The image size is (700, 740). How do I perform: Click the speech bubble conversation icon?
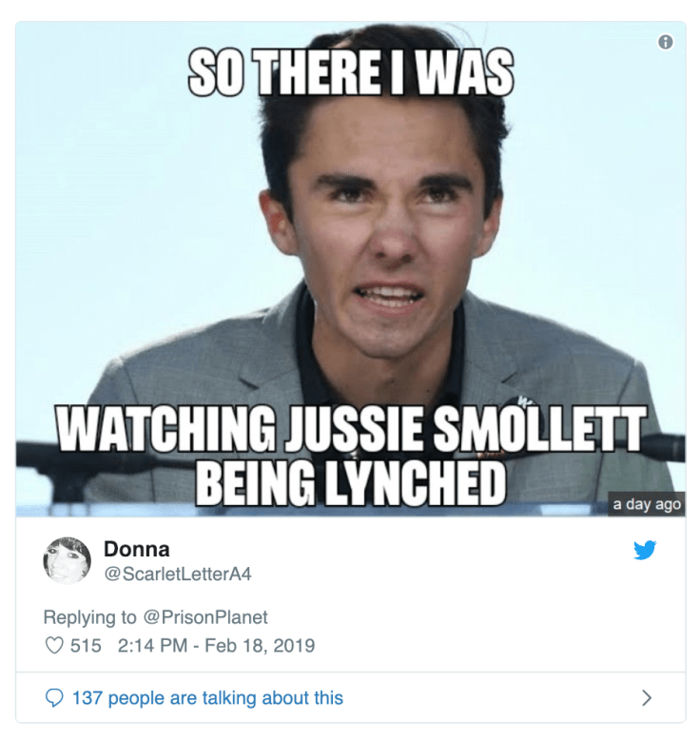click(x=54, y=698)
